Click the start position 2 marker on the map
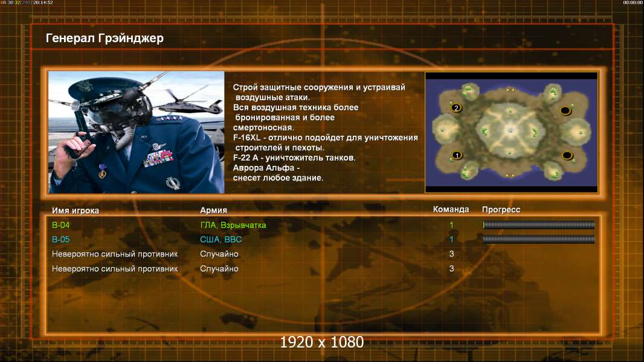 456,108
